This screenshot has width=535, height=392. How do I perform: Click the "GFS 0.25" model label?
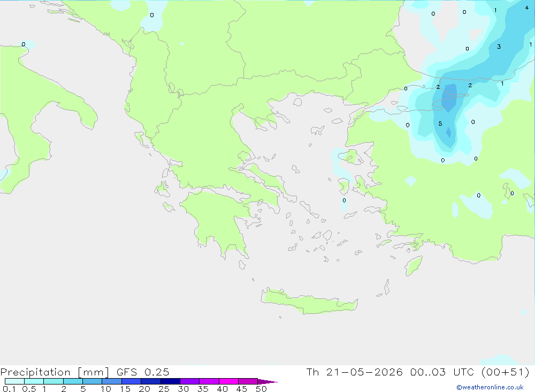[x=143, y=372]
